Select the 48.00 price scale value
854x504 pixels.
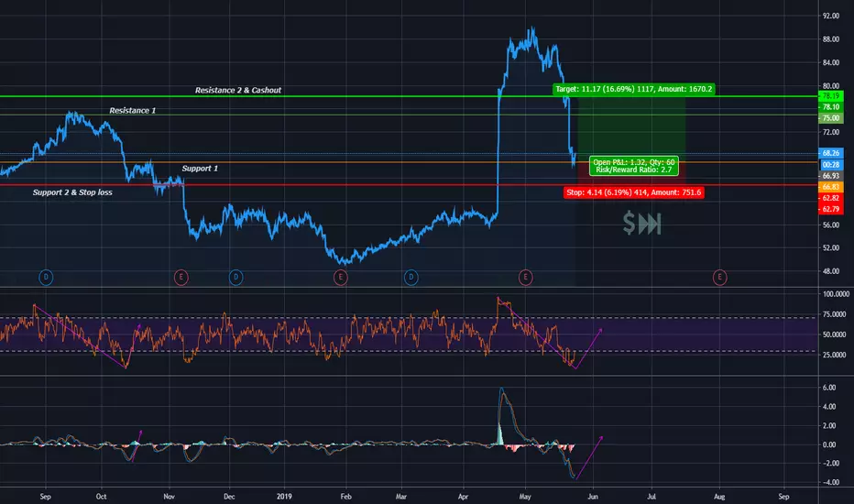830,271
